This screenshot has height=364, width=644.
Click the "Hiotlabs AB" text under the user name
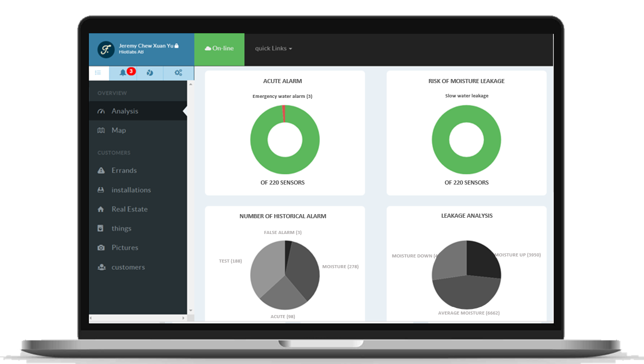click(131, 52)
